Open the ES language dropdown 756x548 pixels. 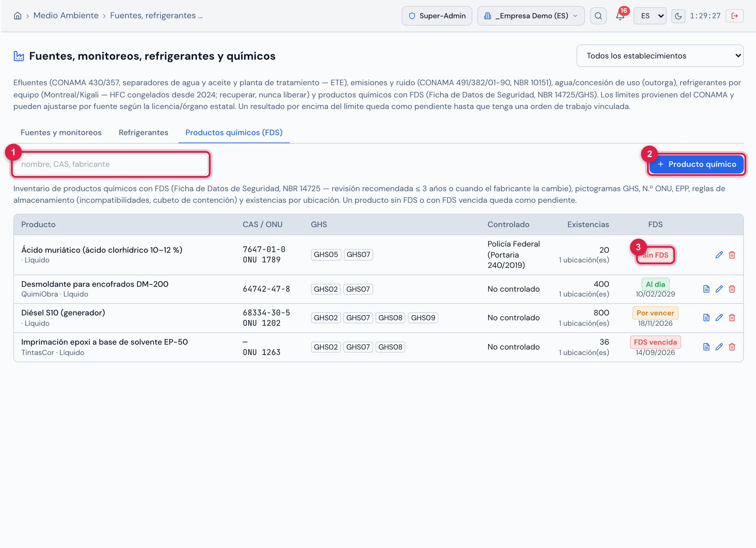650,16
